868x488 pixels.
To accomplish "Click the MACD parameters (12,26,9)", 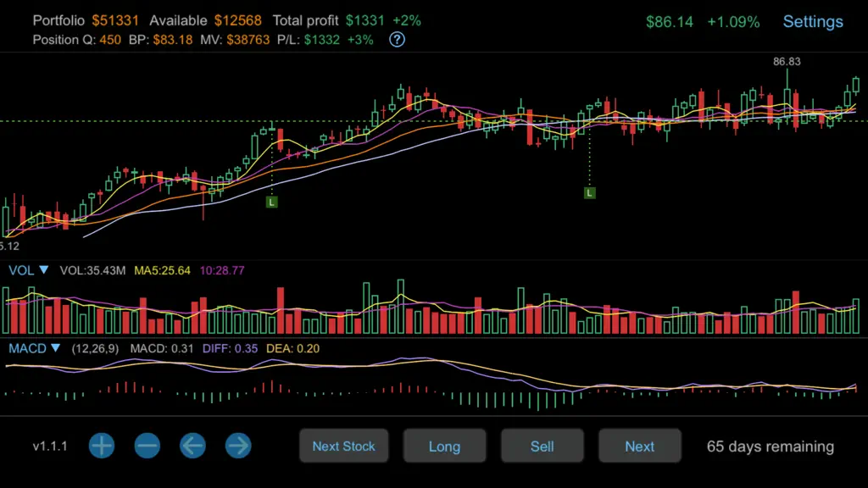I will 95,348.
